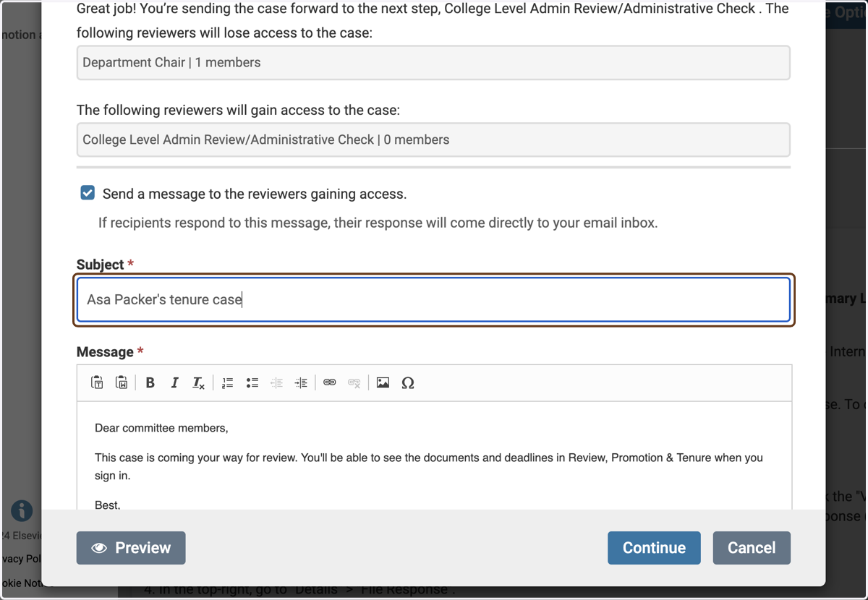This screenshot has height=600, width=868.
Task: Cancel the send case dialog
Action: pos(752,548)
